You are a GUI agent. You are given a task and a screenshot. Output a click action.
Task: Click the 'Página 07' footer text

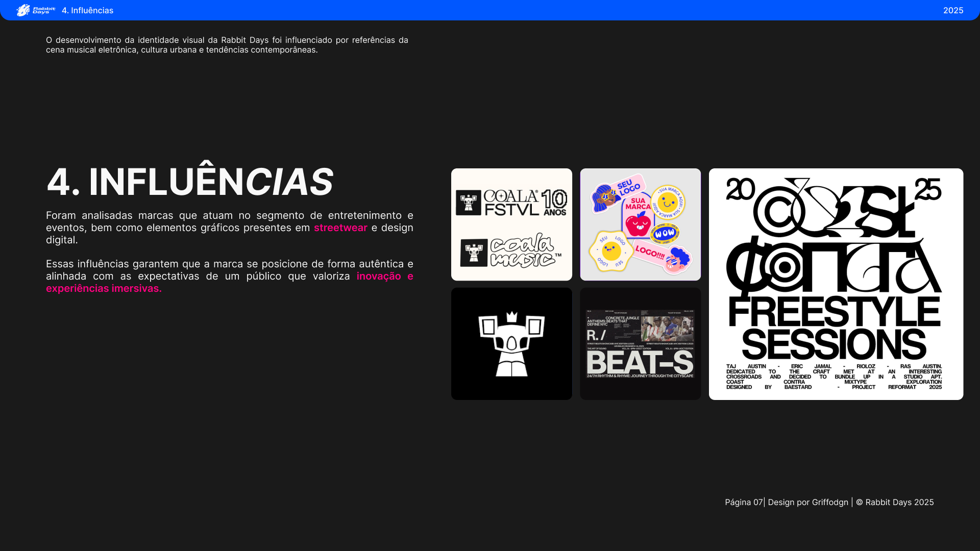[744, 502]
